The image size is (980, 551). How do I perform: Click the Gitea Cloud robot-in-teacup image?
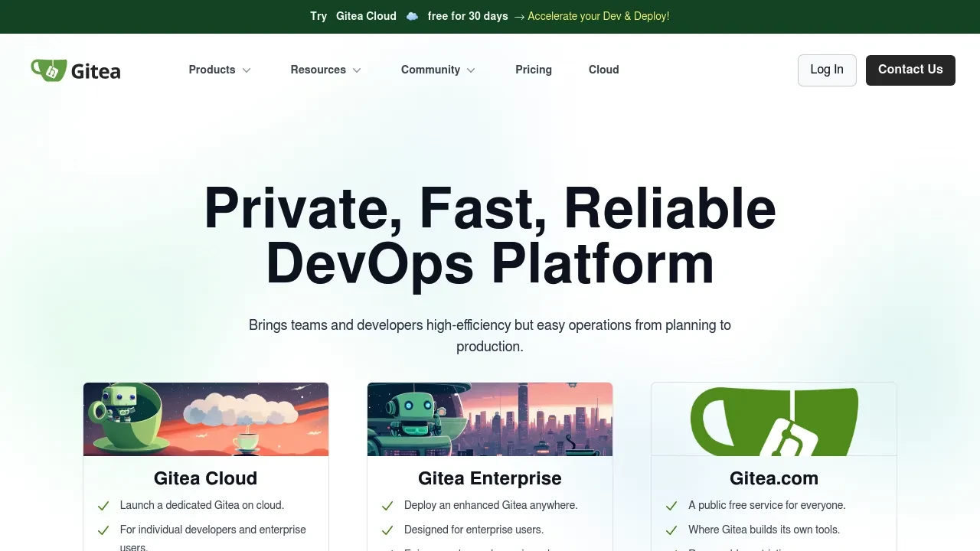pyautogui.click(x=206, y=419)
